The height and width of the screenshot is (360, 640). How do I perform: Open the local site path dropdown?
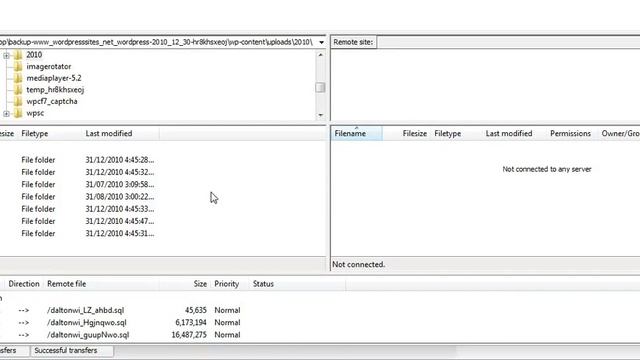pyautogui.click(x=322, y=42)
